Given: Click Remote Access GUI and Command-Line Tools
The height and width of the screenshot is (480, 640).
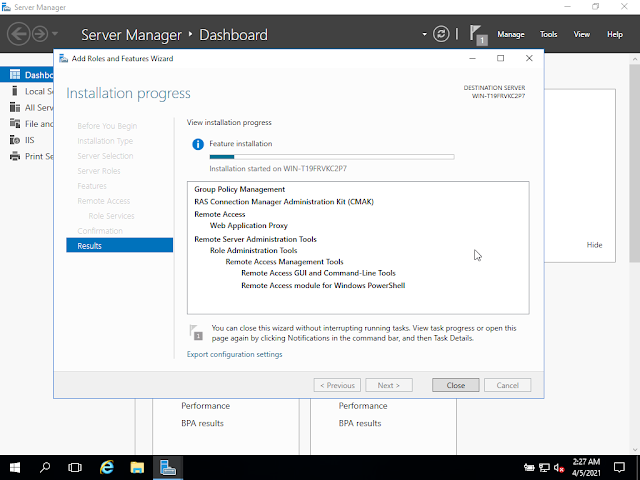Looking at the screenshot, I should click(x=318, y=273).
